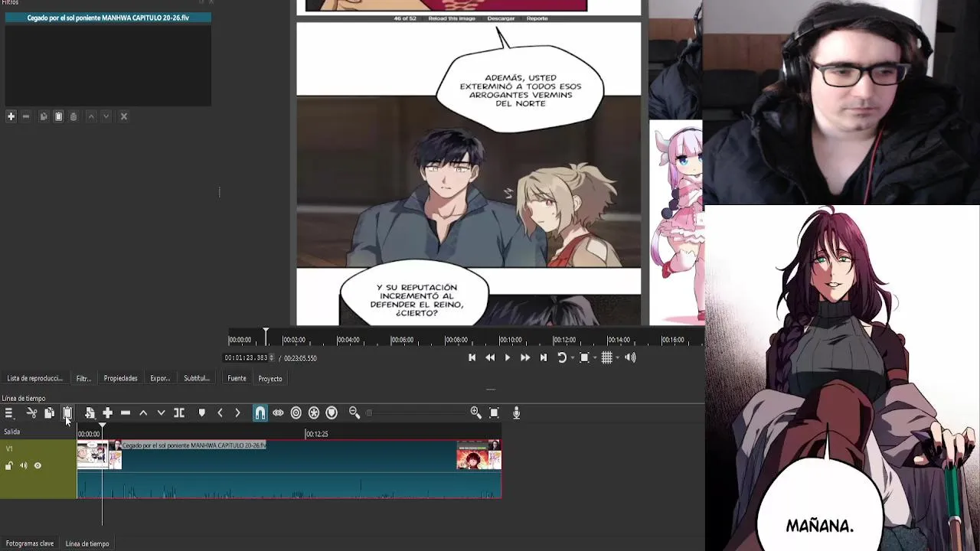980x551 pixels.
Task: Select the Salida output label
Action: (11, 432)
